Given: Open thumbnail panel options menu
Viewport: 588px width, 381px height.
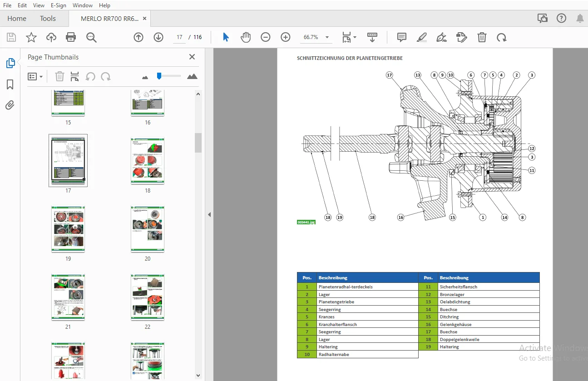Looking at the screenshot, I should point(35,77).
